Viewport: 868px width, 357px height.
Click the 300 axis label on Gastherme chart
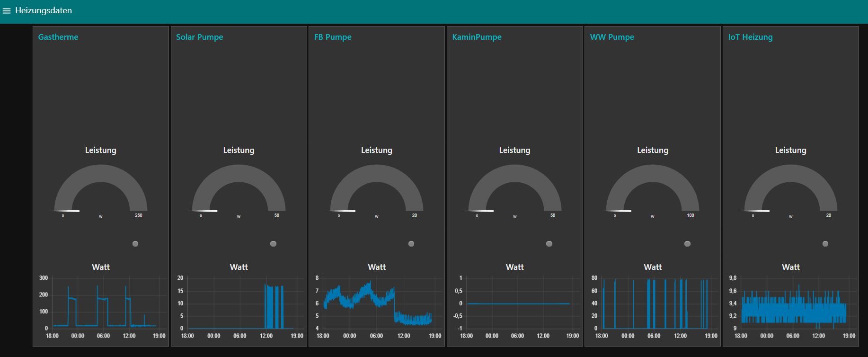coord(44,278)
